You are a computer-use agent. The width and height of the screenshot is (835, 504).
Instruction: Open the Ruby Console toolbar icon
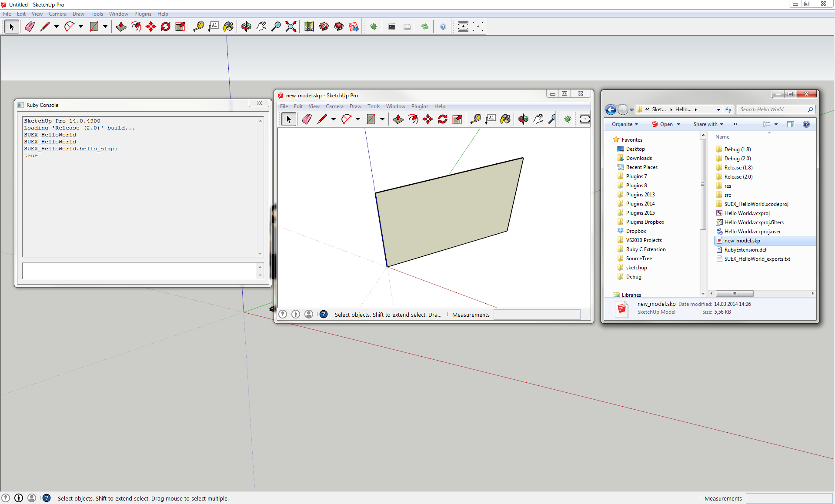click(392, 27)
